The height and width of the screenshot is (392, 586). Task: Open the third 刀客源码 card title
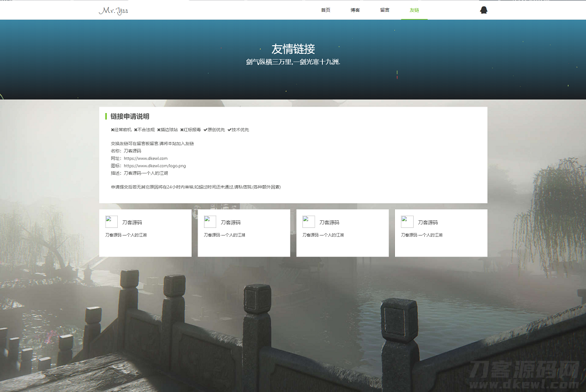[x=329, y=223]
